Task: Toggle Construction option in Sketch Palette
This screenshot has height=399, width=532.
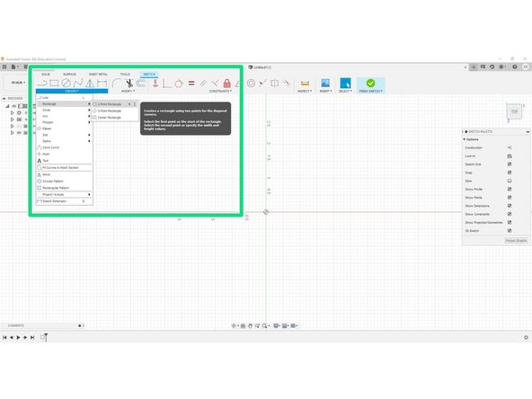Action: 510,147
